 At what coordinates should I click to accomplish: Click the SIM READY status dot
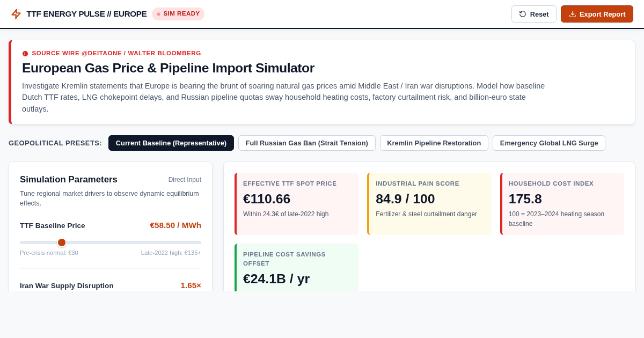click(x=158, y=14)
